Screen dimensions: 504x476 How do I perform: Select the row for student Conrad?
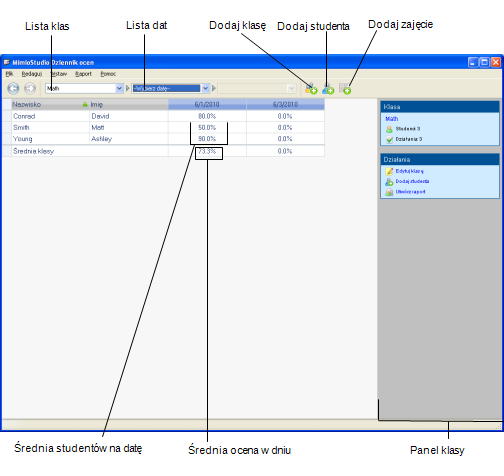(x=163, y=116)
